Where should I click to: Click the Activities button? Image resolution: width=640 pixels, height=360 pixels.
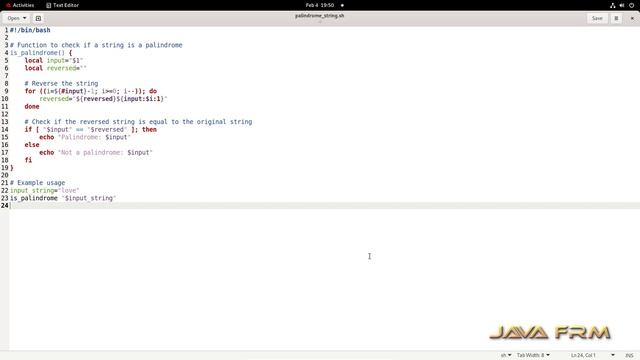point(20,5)
